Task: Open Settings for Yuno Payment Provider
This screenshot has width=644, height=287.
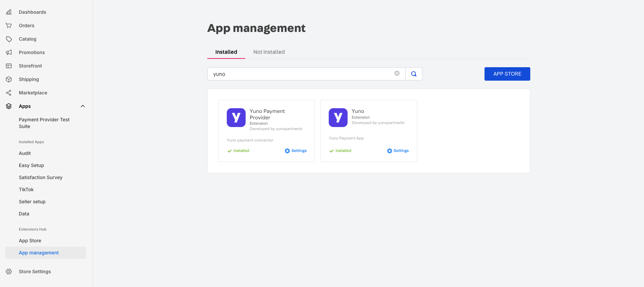Action: click(x=296, y=151)
